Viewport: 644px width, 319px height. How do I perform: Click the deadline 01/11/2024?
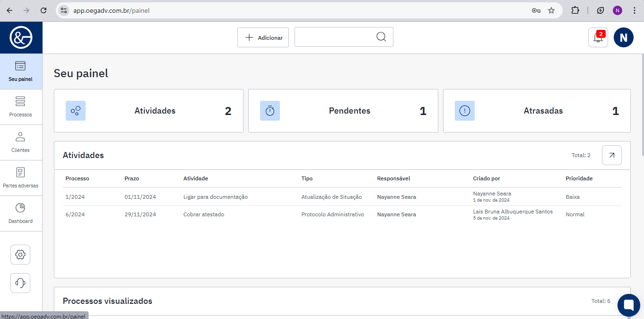coord(140,197)
